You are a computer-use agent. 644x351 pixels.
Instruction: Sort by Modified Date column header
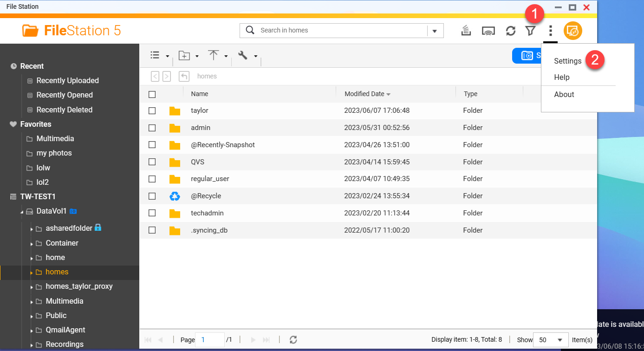[x=365, y=93]
